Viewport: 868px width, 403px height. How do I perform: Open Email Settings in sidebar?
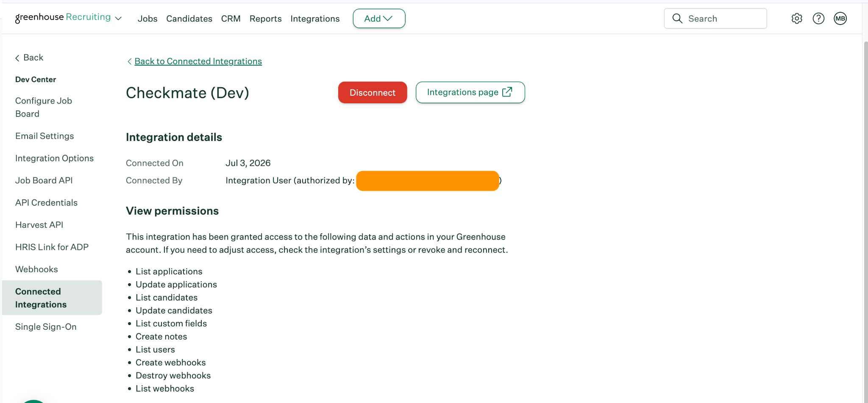coord(45,136)
